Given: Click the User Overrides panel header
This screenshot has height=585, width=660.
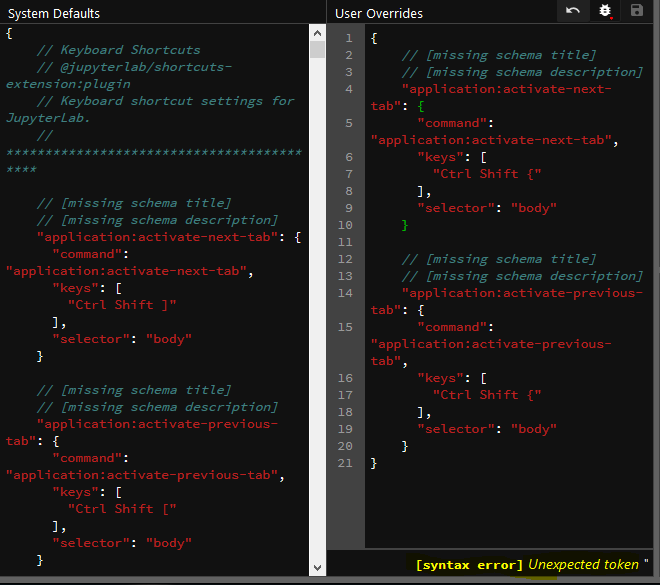Looking at the screenshot, I should (379, 13).
